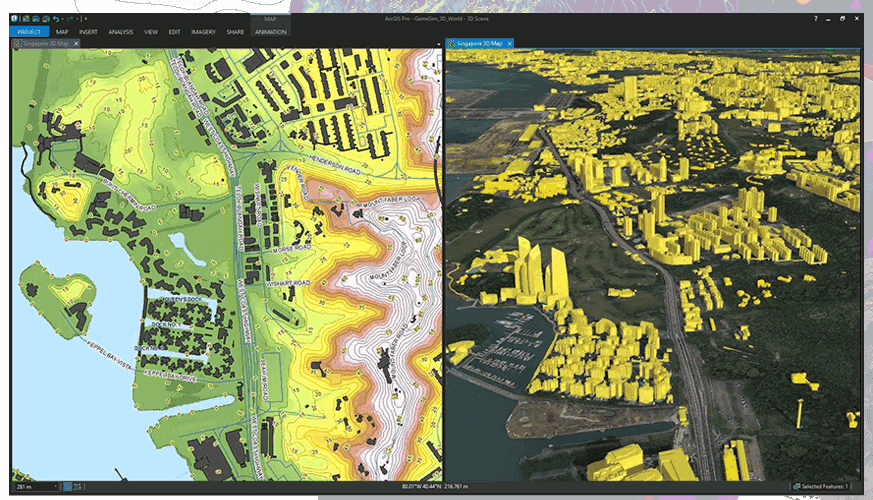
Task: Open the ANIMATION contextual ribbon tab
Action: pos(271,32)
